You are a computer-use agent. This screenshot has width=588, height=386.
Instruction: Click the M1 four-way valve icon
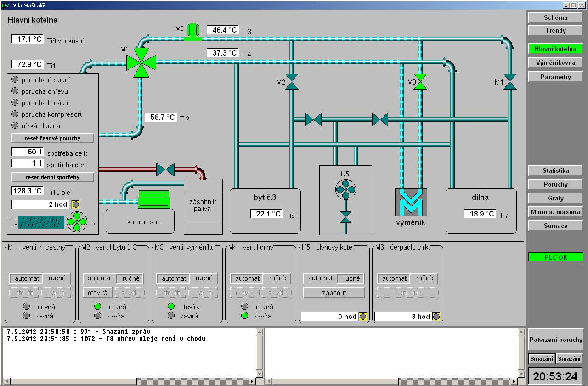(141, 62)
